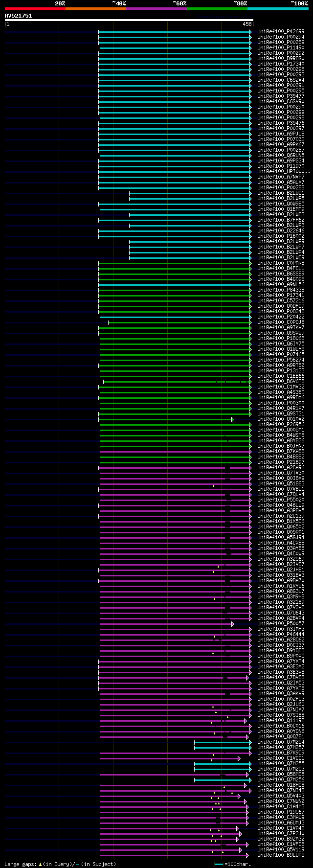
Task: Open hit UniRef100_B2LWQ1
Action: pyautogui.click(x=281, y=193)
